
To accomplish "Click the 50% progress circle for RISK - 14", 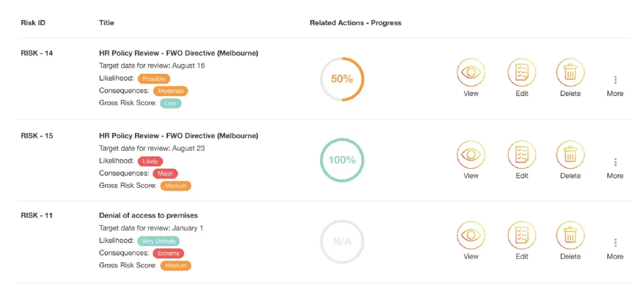I will tap(342, 79).
